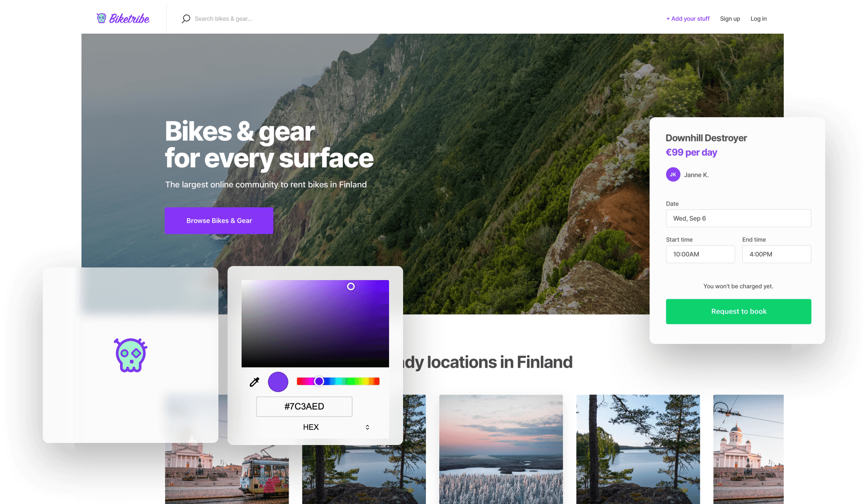Click the color circle swatch next to hex field

(278, 382)
